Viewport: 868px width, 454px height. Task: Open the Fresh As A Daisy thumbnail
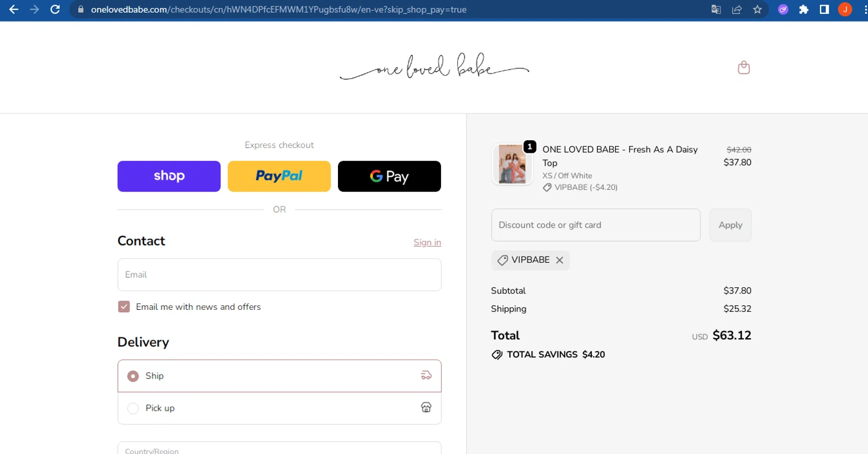[x=512, y=164]
